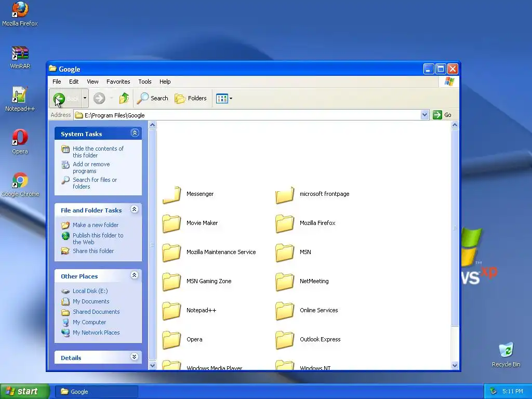This screenshot has height=399, width=532.
Task: Toggle the Folders tree pane
Action: (190, 98)
